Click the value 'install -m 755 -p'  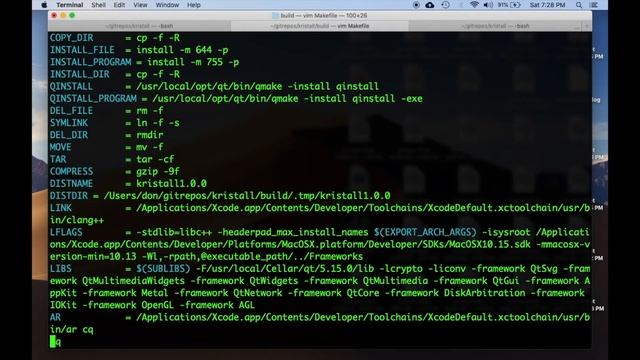(193, 62)
